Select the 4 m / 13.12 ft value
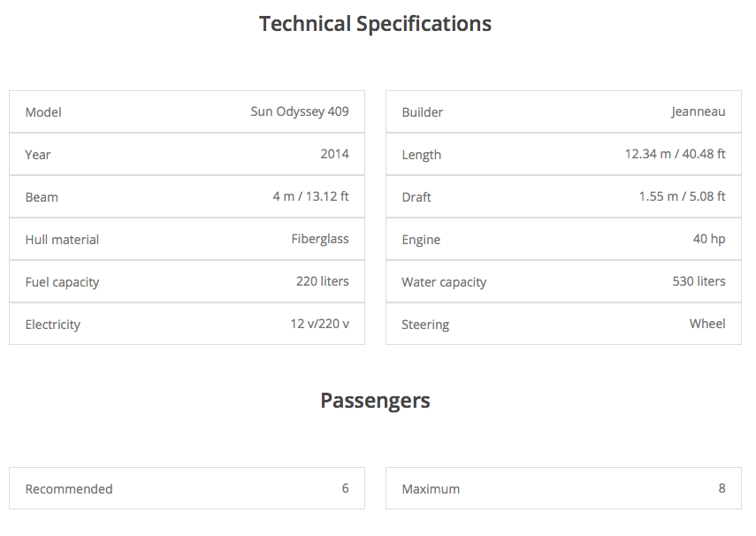The width and height of the screenshot is (756, 536). [310, 196]
